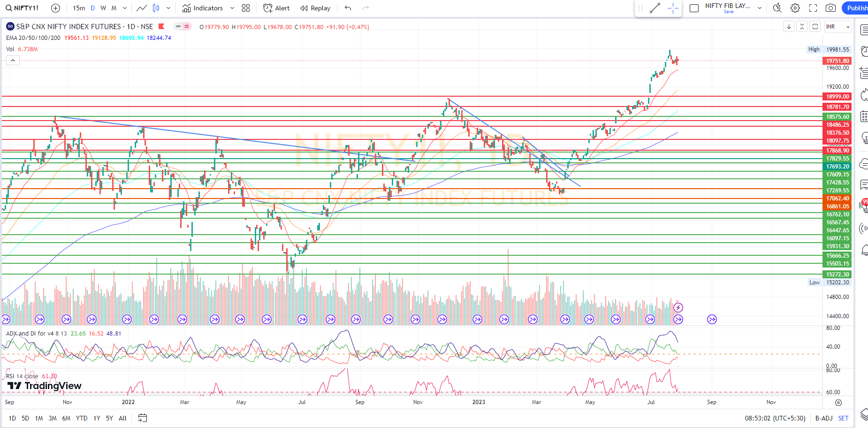Undo the last chart action
This screenshot has height=428, width=868.
tap(348, 8)
